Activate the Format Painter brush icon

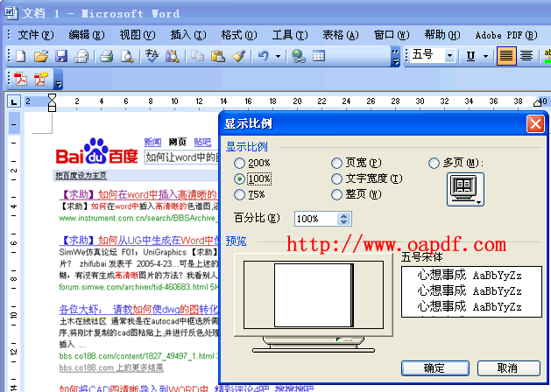238,56
